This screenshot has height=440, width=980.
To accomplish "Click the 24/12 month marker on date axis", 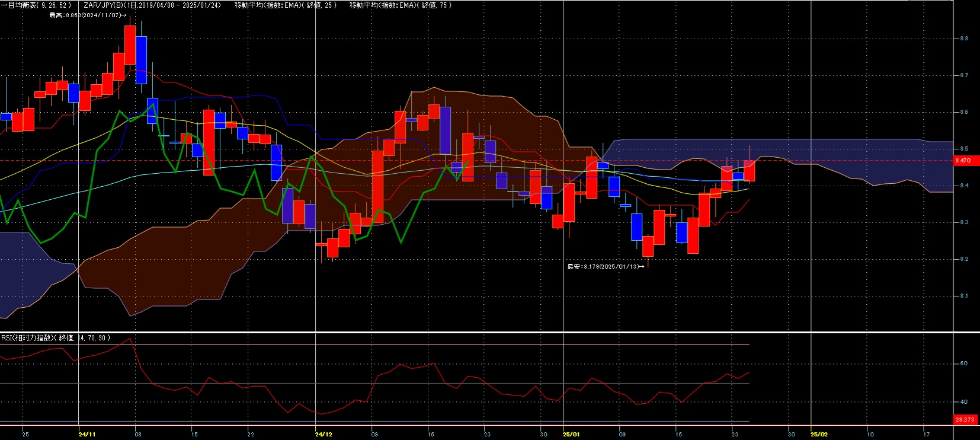I will (324, 435).
